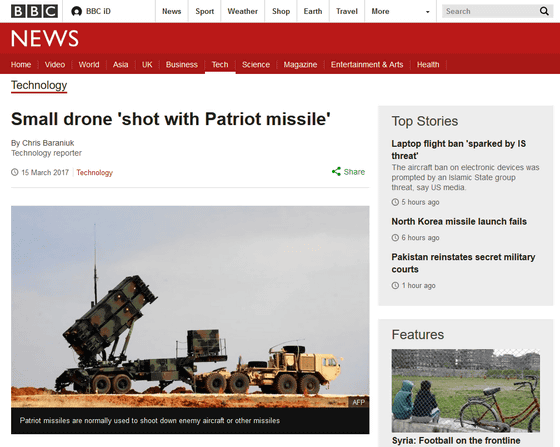Click the search magnifier icon
560x447 pixels.
(x=544, y=11)
